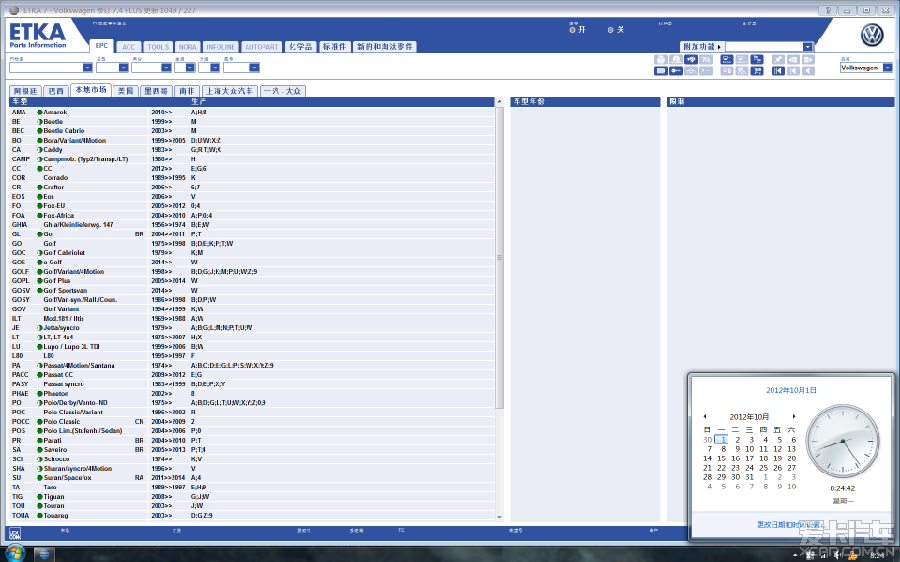Click the shopping cart toolbar icon
900x562 pixels.
pos(757,71)
